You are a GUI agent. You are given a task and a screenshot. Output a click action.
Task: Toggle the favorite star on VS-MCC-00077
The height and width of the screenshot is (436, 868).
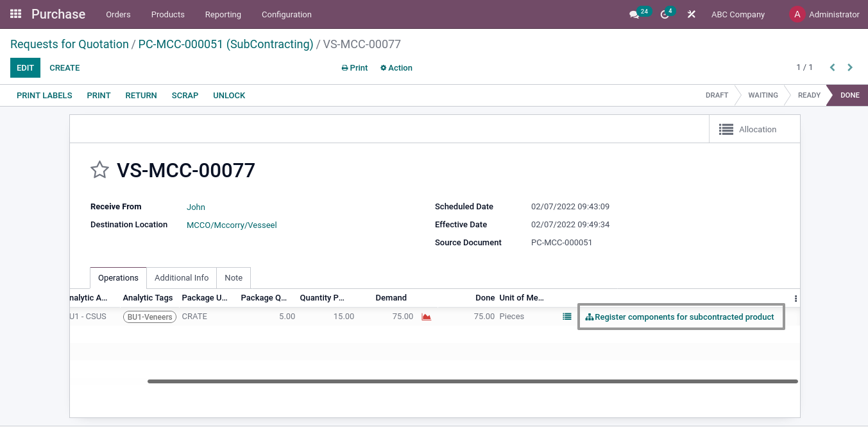pyautogui.click(x=99, y=170)
